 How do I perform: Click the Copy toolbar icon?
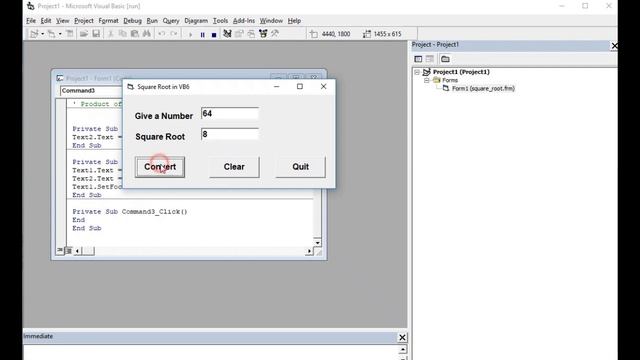(122, 34)
